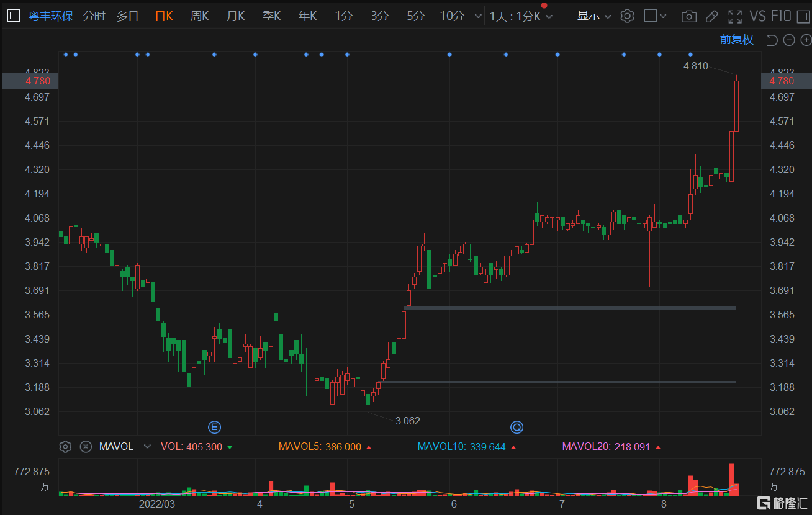Image resolution: width=812 pixels, height=515 pixels.
Task: Switch to the 周K tab
Action: click(x=199, y=16)
